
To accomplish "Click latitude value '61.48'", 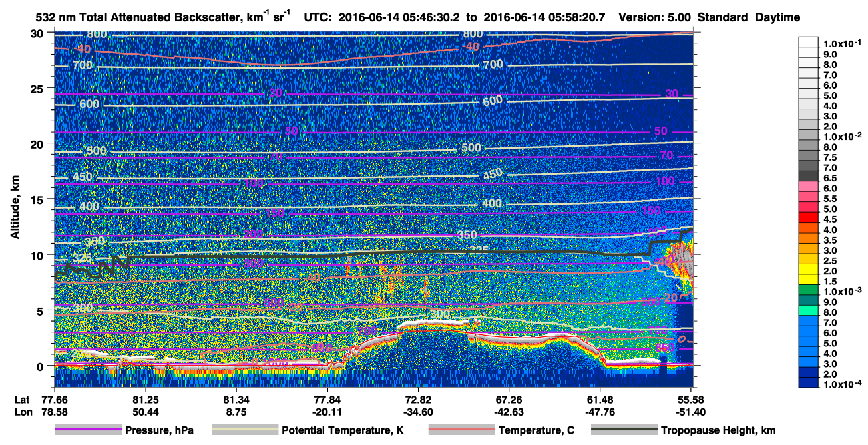I will [600, 399].
